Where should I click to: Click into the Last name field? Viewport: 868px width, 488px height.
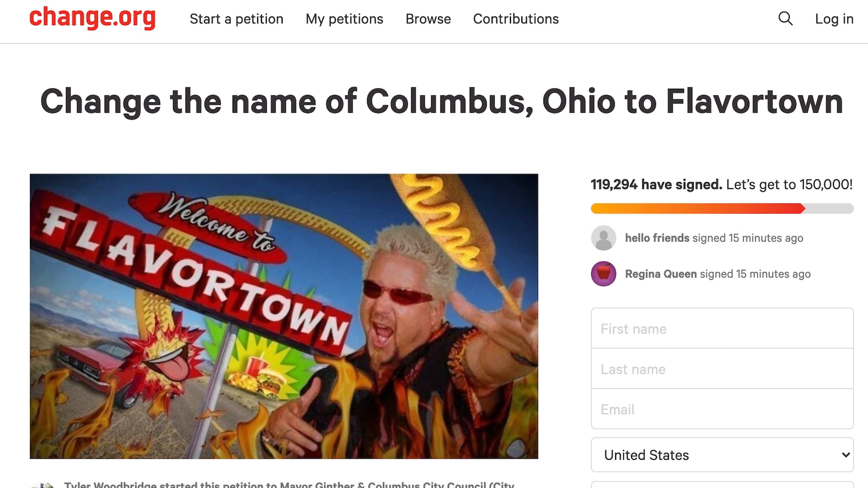pyautogui.click(x=722, y=369)
